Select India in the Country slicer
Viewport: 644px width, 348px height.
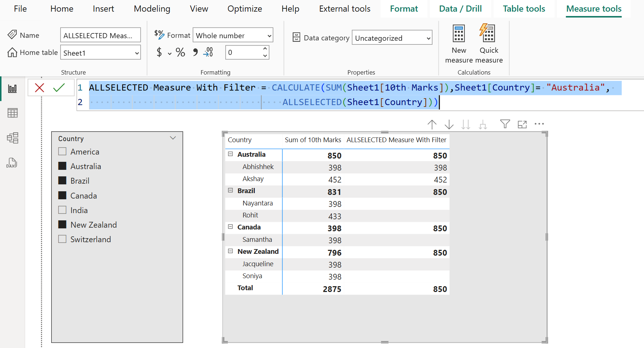tap(62, 210)
